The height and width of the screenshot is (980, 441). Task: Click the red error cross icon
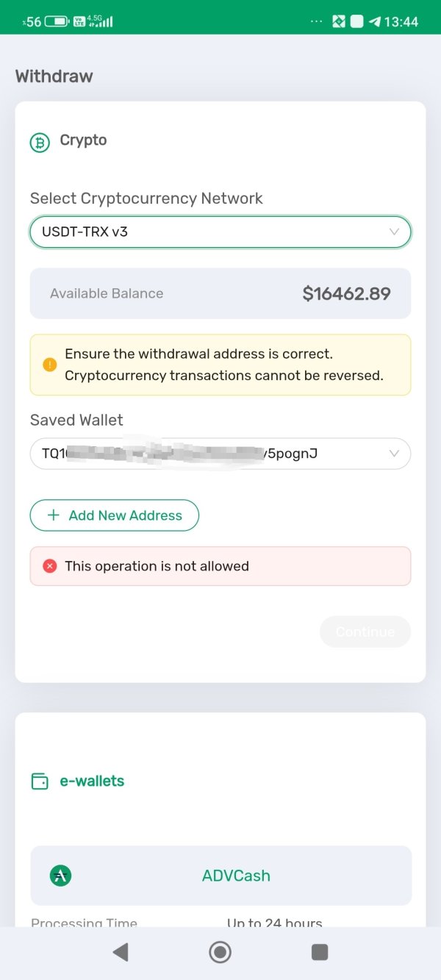[50, 566]
